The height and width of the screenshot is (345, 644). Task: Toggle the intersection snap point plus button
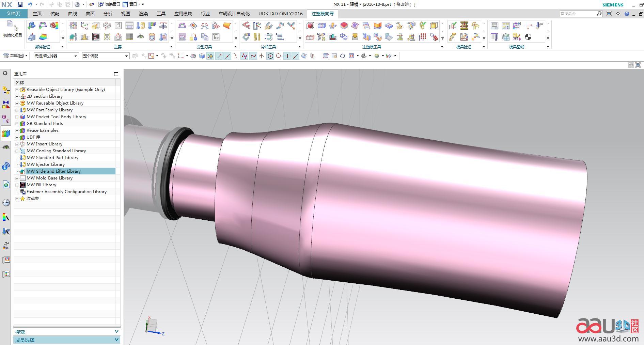click(x=287, y=56)
